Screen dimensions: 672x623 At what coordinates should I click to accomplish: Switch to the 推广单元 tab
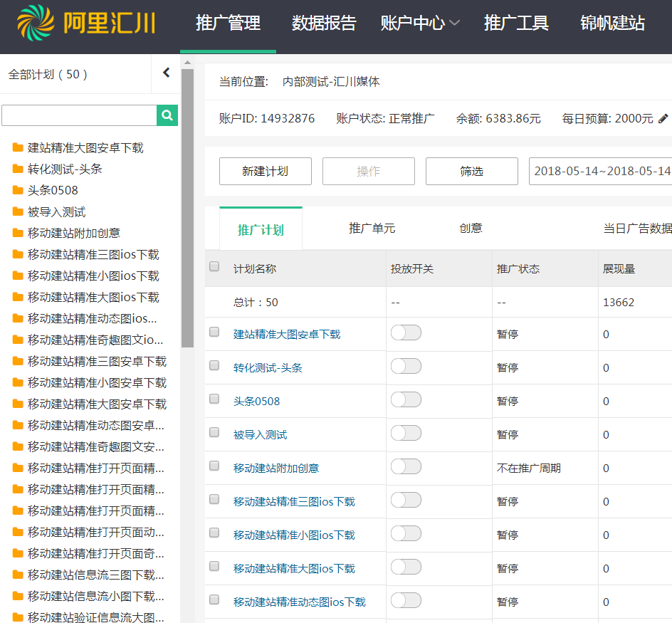pos(372,228)
